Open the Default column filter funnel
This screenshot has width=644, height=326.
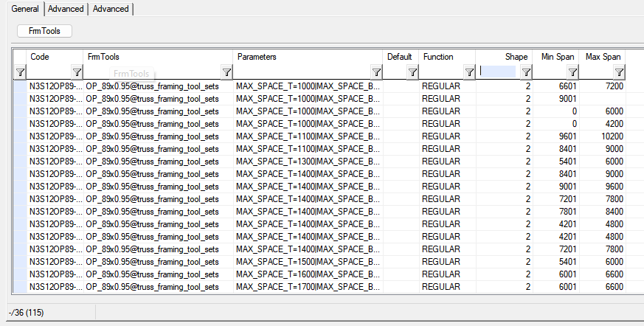coord(412,72)
